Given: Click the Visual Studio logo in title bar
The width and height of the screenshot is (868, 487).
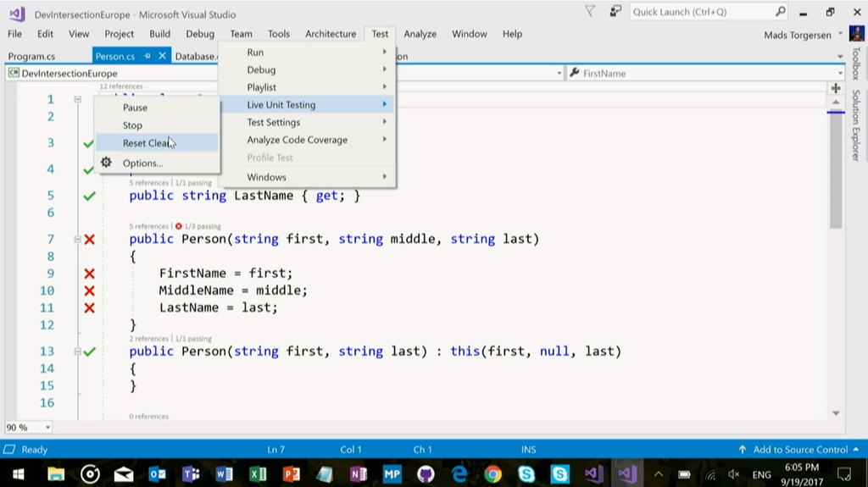Looking at the screenshot, I should (17, 14).
